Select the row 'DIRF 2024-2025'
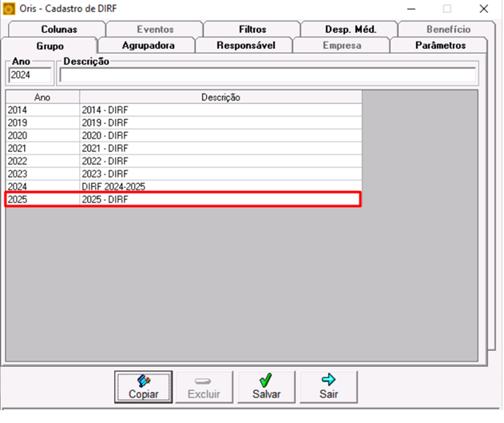Viewport: 504px width, 423px height. [x=220, y=186]
